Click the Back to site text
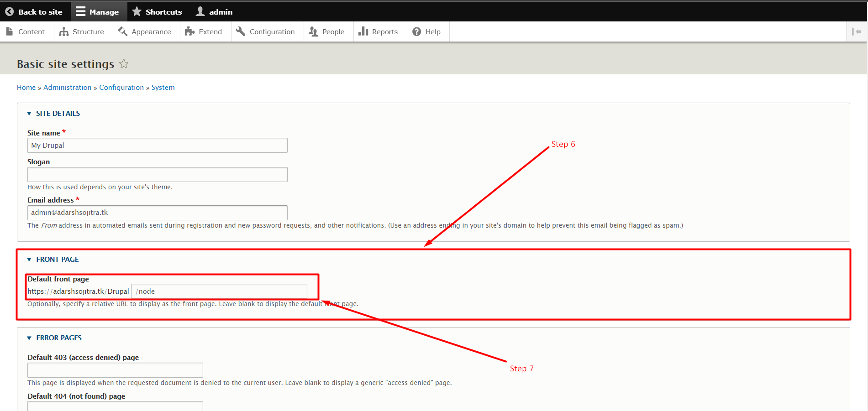Screen dimensions: 868x411 40,12
